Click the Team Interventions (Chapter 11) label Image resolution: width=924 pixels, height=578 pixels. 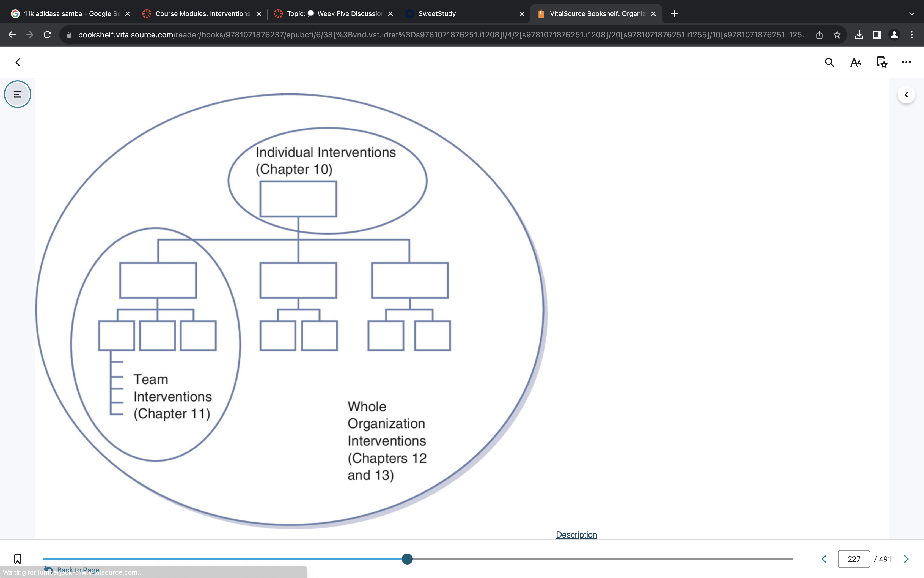pos(172,396)
